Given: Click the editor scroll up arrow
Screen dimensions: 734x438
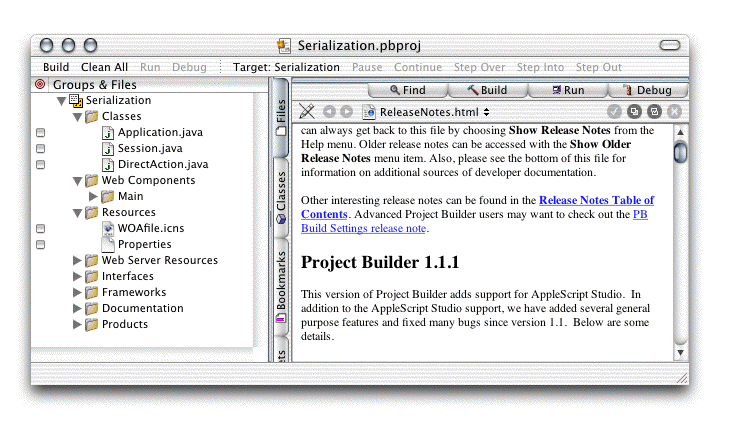Looking at the screenshot, I should point(680,132).
